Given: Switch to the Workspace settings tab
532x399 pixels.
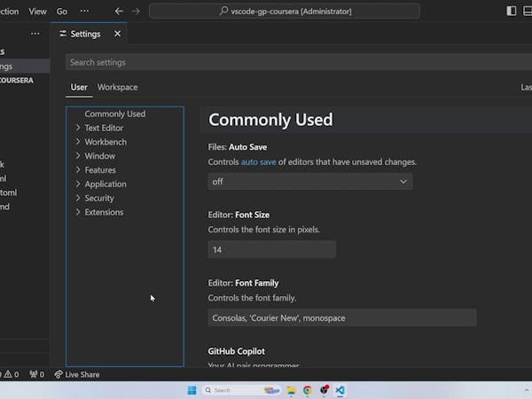Looking at the screenshot, I should (x=117, y=87).
